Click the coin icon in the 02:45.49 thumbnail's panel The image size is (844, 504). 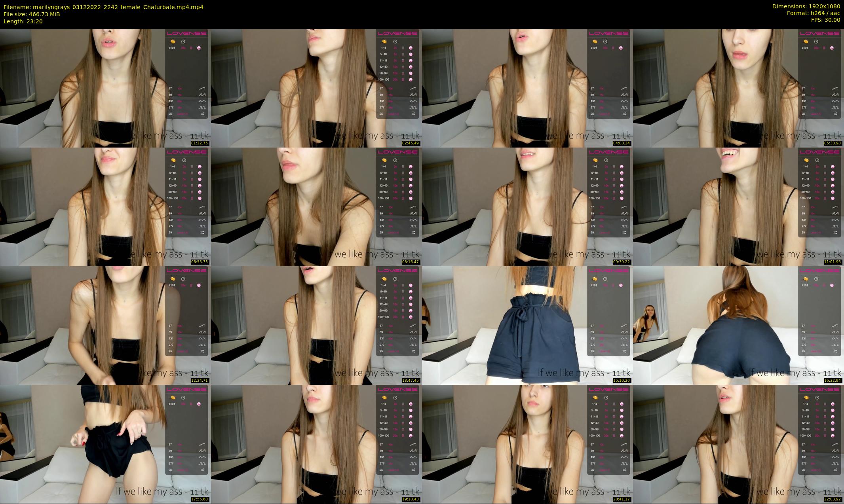[x=384, y=42]
